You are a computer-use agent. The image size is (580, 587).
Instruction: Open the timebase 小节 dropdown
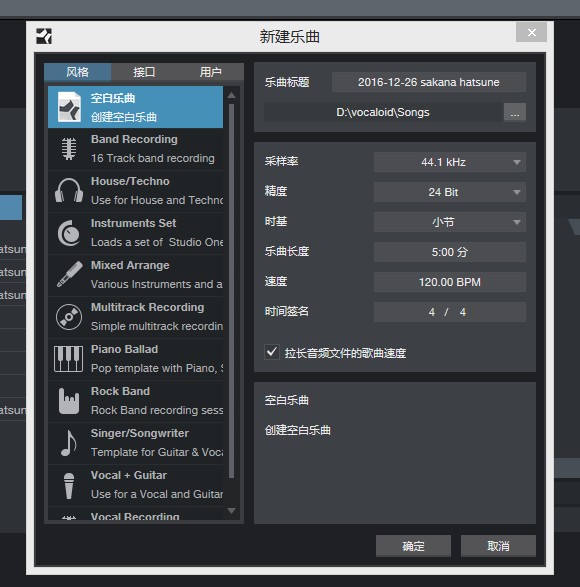[x=450, y=222]
